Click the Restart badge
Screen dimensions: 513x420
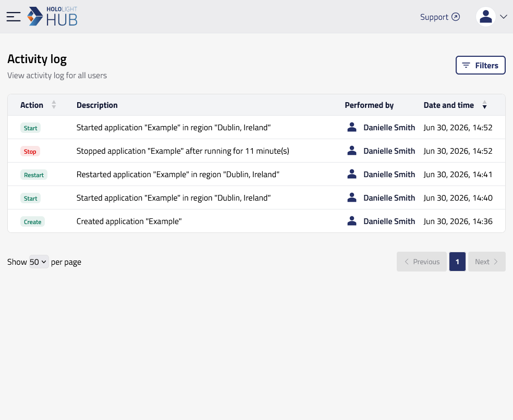click(34, 175)
